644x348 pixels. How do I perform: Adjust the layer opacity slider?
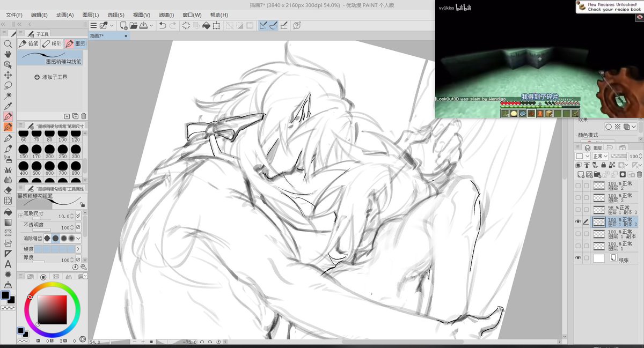[x=619, y=156]
